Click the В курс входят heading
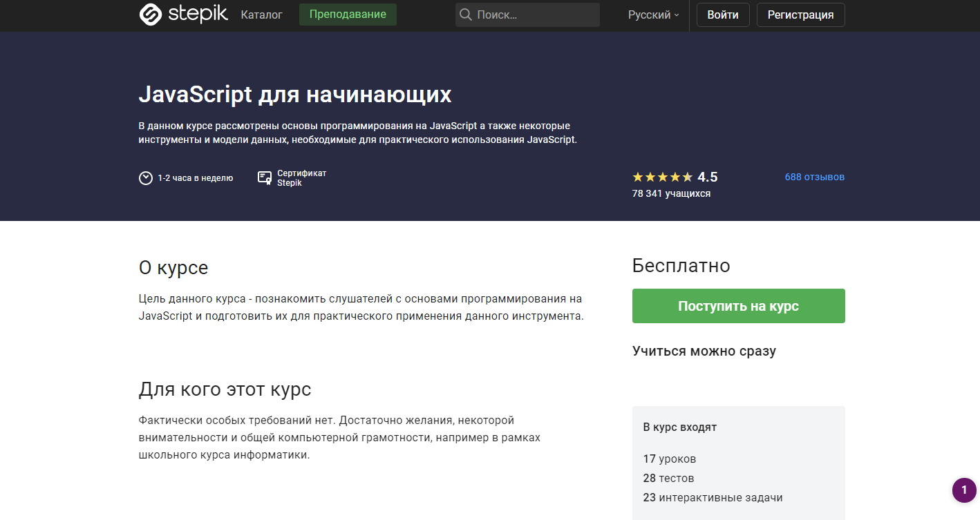Screen dimensions: 980x520 coord(680,427)
